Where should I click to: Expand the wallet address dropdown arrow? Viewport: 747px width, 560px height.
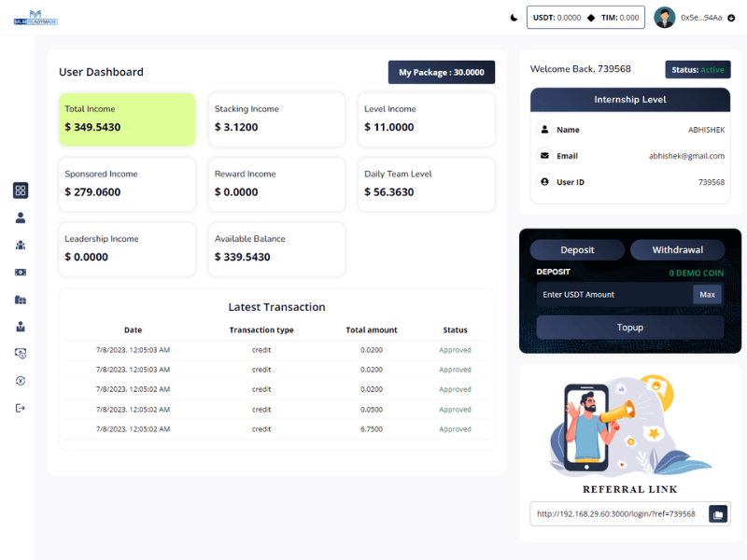coord(731,18)
